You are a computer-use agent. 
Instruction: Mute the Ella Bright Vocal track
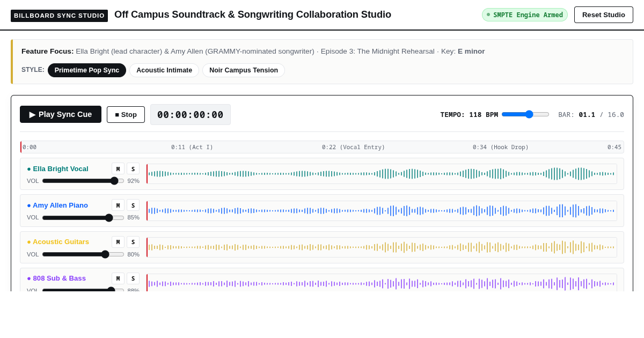coord(118,169)
